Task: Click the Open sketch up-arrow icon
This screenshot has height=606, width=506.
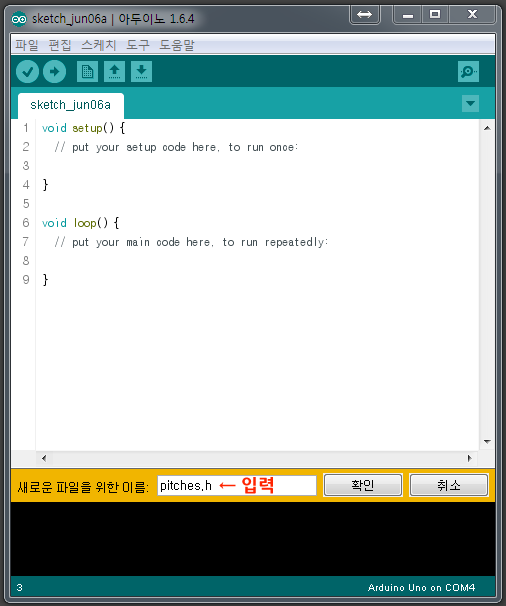Action: 114,71
